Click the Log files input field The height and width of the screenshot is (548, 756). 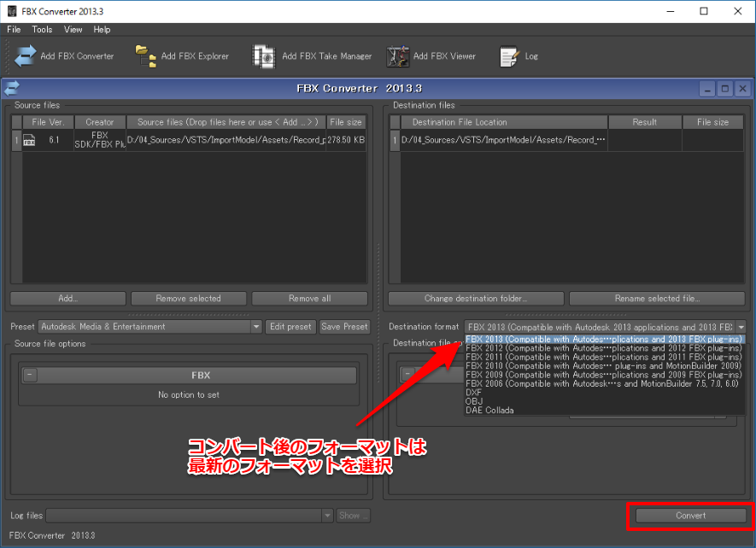coord(185,516)
